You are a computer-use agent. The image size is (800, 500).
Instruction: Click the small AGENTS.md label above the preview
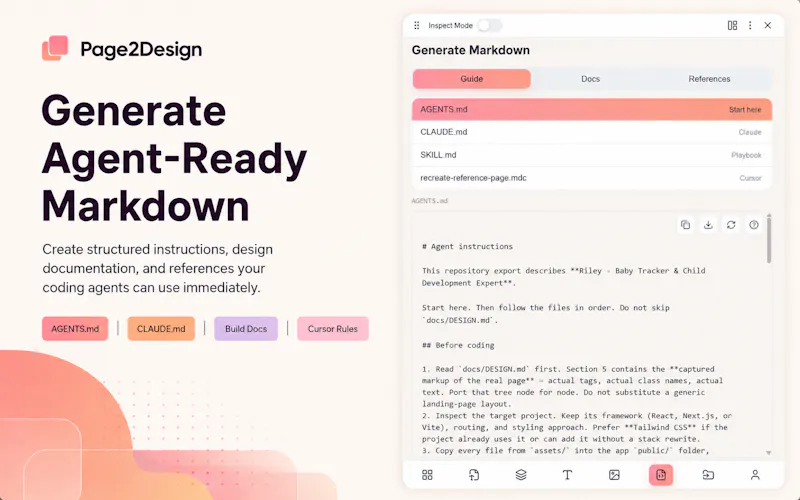tap(430, 201)
